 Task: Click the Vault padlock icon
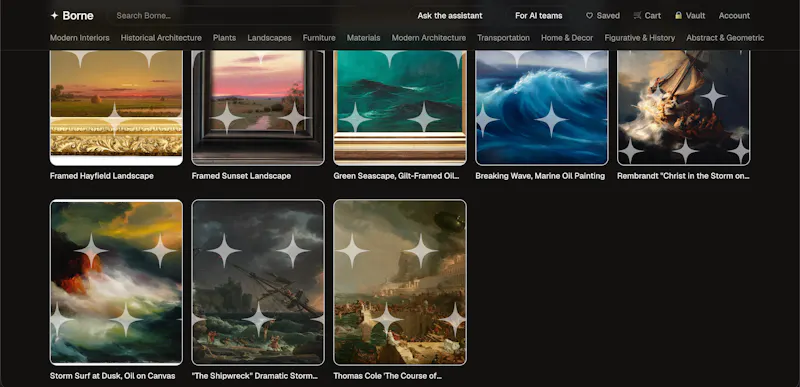coord(678,16)
